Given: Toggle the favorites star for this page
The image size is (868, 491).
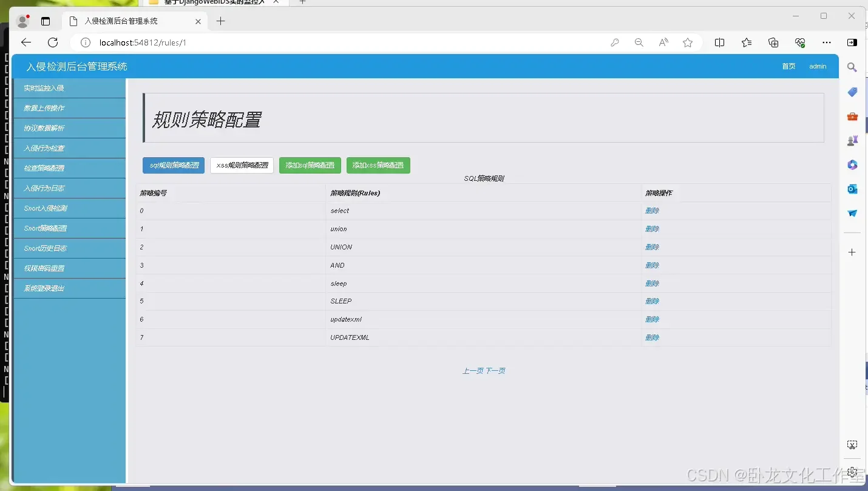Looking at the screenshot, I should click(x=688, y=42).
